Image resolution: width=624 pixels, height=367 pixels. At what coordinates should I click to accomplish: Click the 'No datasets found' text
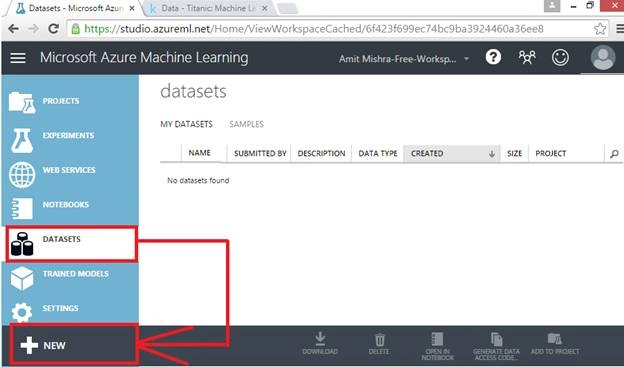pos(198,180)
